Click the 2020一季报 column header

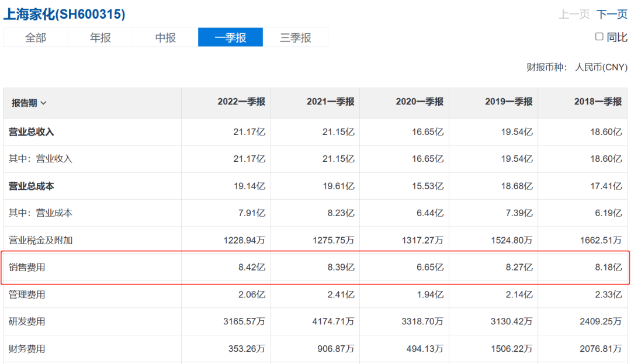(x=419, y=102)
